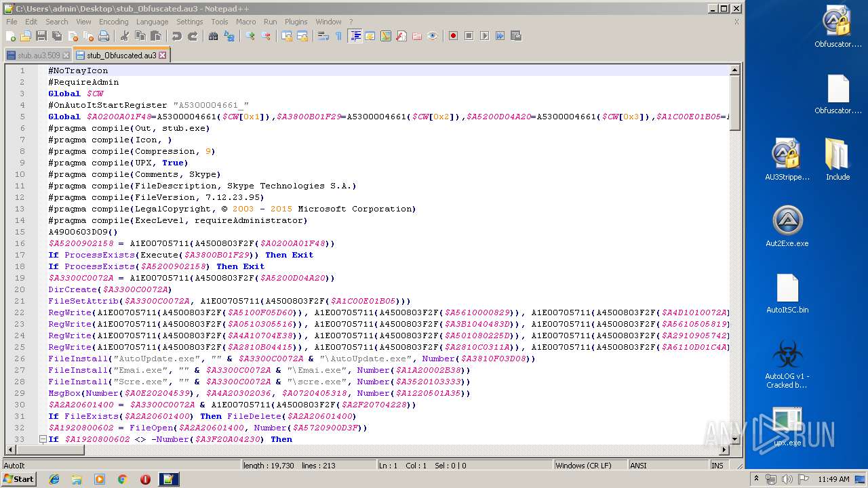868x488 pixels.
Task: Switch to the stub.au3 tab
Action: pos(38,55)
